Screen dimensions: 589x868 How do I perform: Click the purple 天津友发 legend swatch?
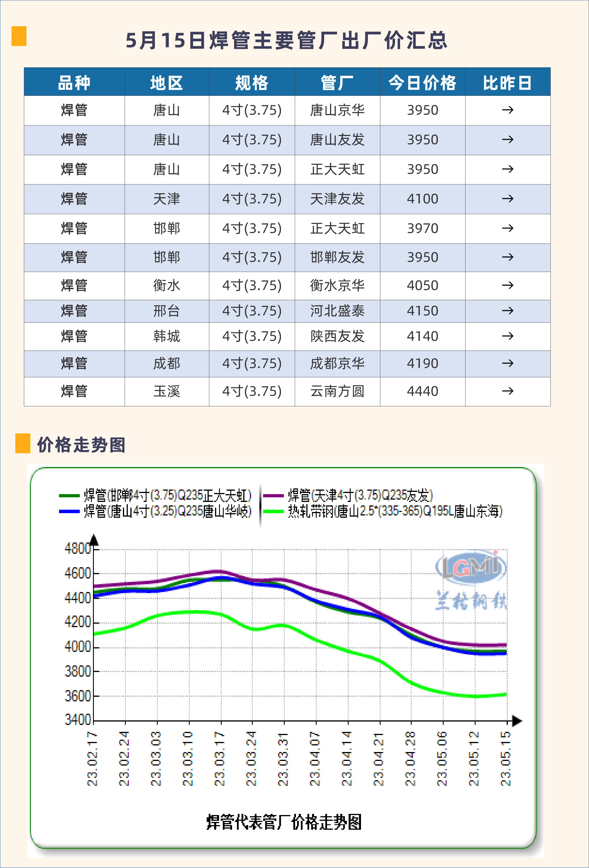[273, 496]
